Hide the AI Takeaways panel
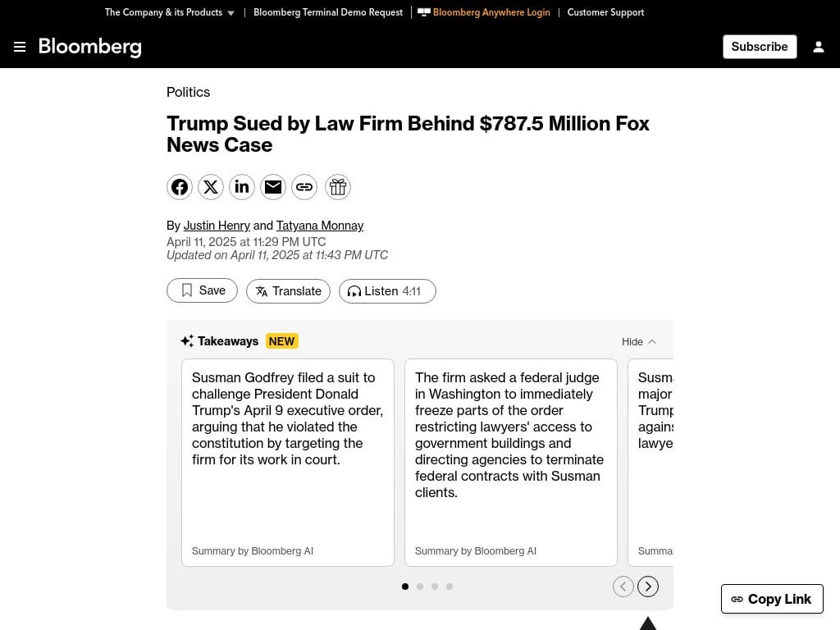 [638, 341]
